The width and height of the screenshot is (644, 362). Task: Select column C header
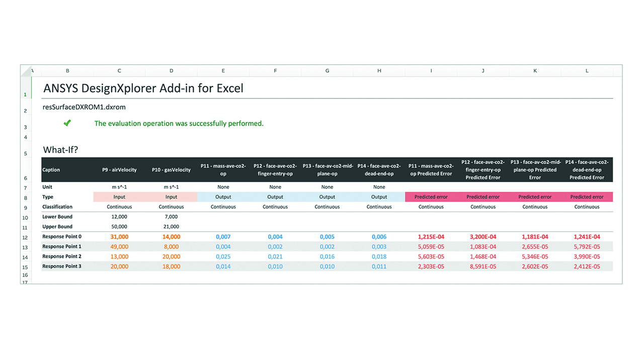coord(119,71)
